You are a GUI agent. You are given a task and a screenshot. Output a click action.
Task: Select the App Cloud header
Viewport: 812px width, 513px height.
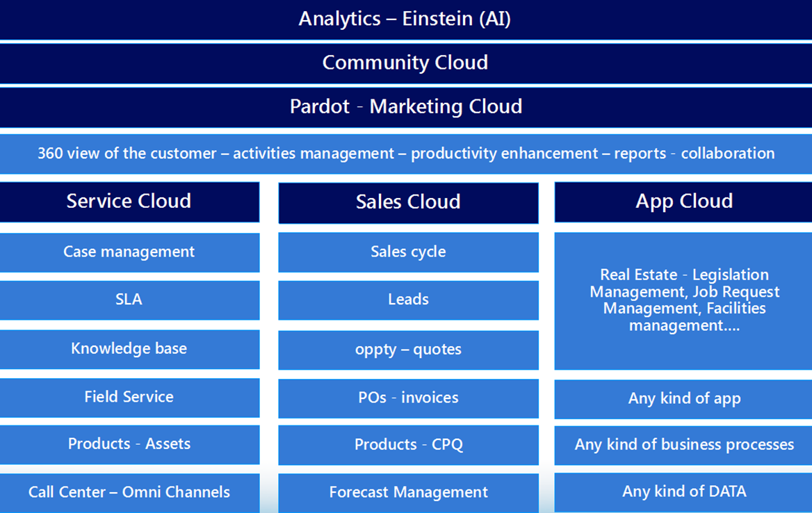(683, 202)
